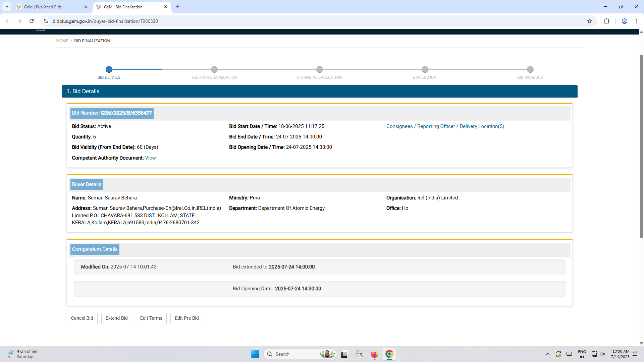The image size is (644, 362).
Task: Select the EVALUATION step circle
Action: coord(425,69)
